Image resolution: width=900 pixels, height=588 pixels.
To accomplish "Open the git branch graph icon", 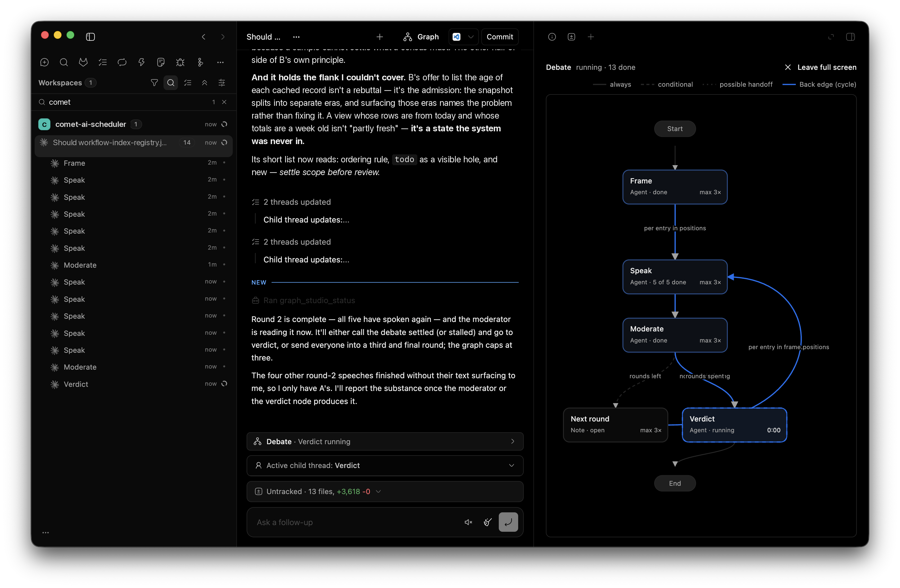I will coord(200,62).
